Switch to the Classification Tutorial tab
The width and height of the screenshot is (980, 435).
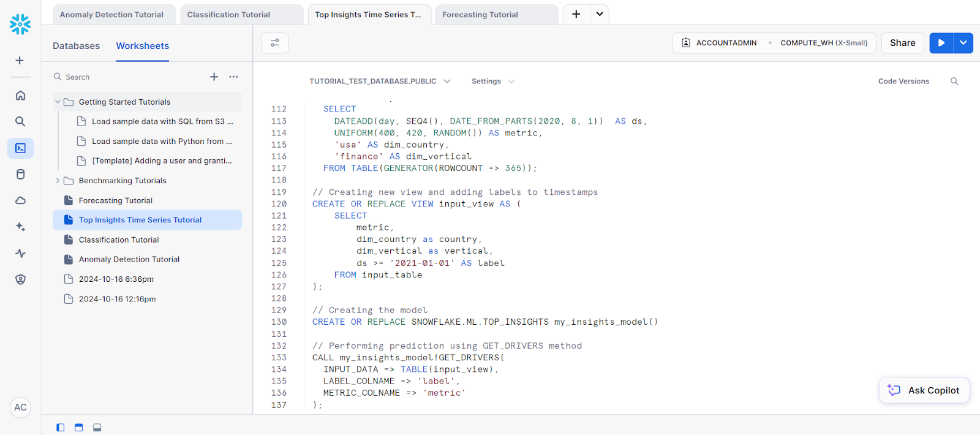click(241, 15)
